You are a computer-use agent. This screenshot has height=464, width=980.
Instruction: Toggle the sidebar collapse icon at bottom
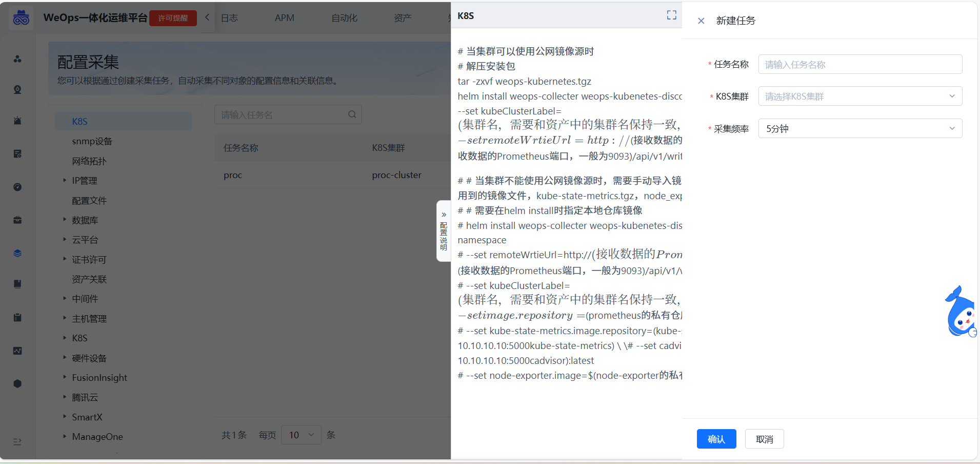tap(17, 441)
